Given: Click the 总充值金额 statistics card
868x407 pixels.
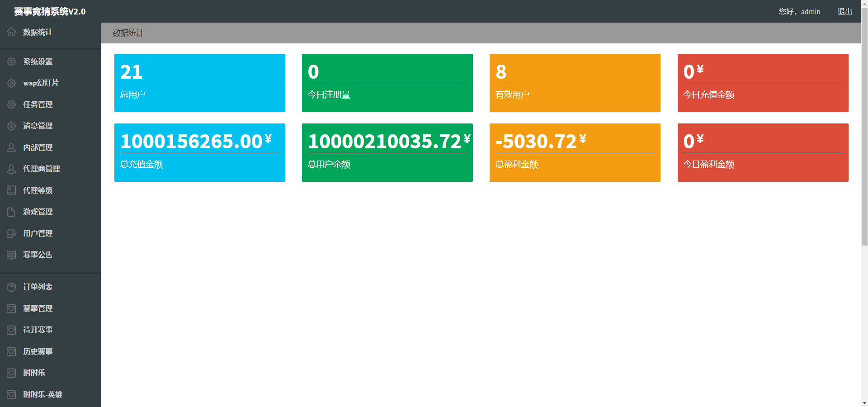Looking at the screenshot, I should pyautogui.click(x=200, y=152).
